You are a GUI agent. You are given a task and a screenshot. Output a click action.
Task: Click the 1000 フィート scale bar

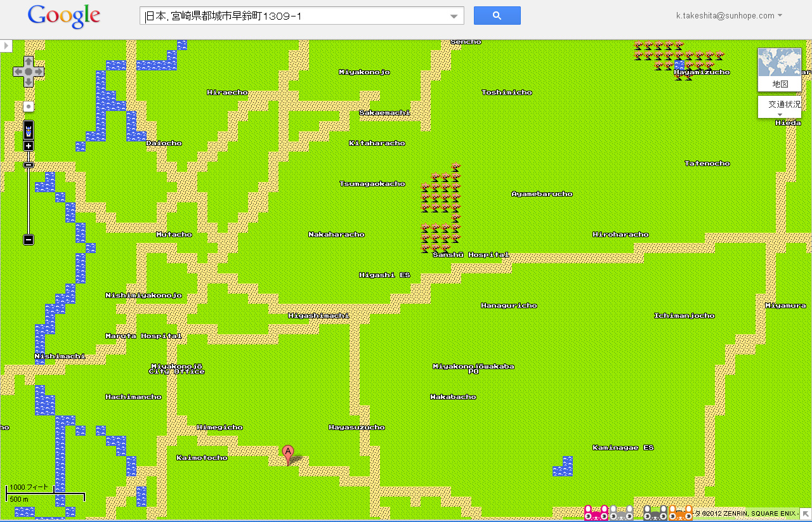[x=45, y=492]
